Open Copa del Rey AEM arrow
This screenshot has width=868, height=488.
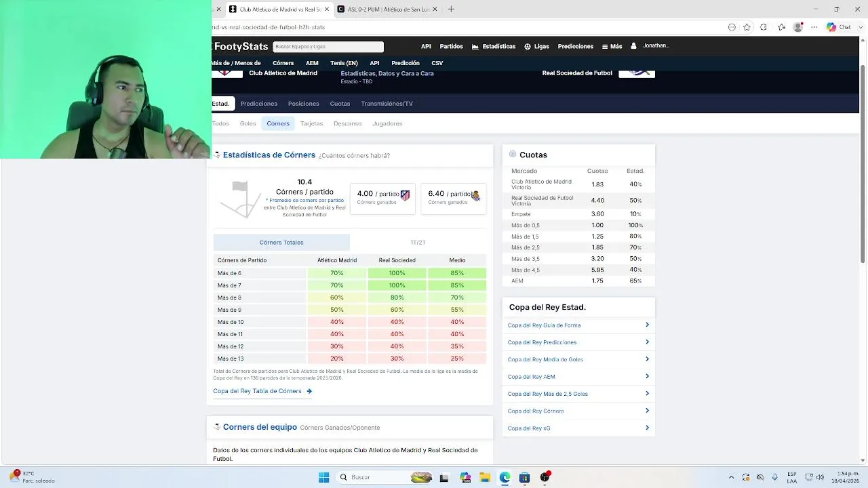(647, 376)
